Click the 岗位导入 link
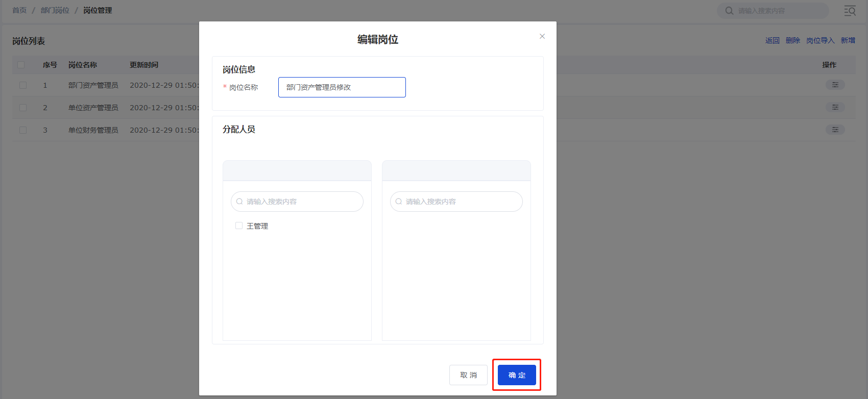The width and height of the screenshot is (868, 399). tap(820, 40)
